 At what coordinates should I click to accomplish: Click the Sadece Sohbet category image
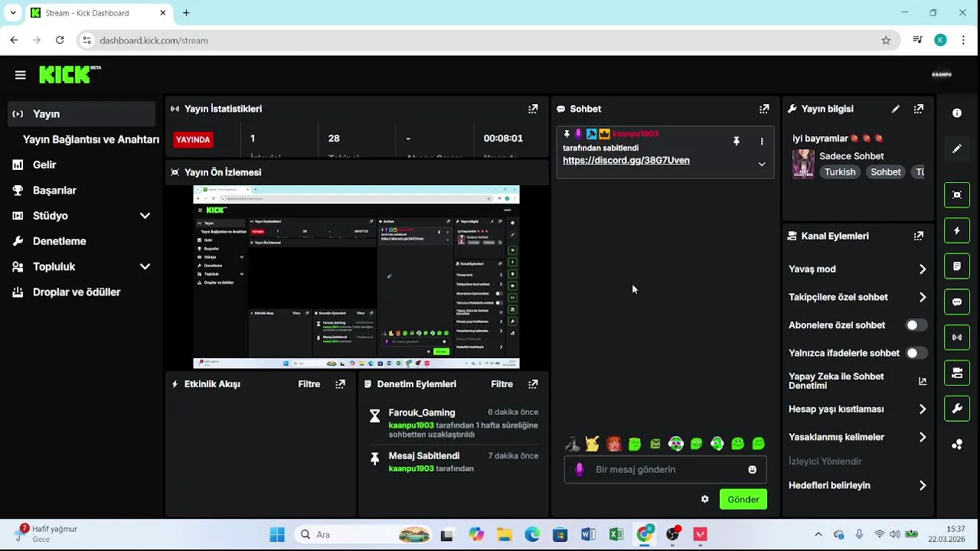[803, 164]
